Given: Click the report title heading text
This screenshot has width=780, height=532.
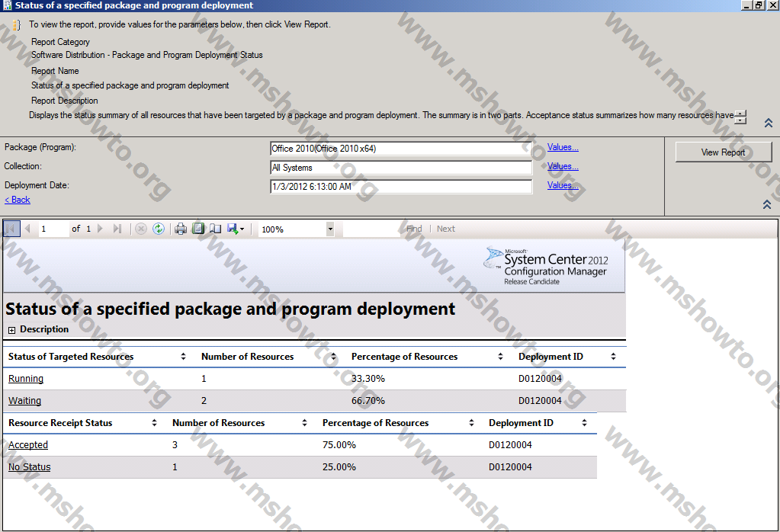Looking at the screenshot, I should point(230,309).
